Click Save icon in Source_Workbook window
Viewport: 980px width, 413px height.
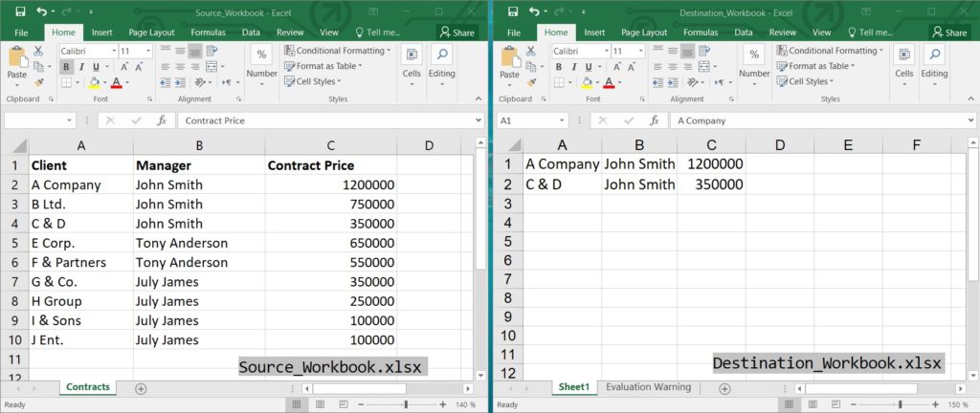[x=17, y=11]
